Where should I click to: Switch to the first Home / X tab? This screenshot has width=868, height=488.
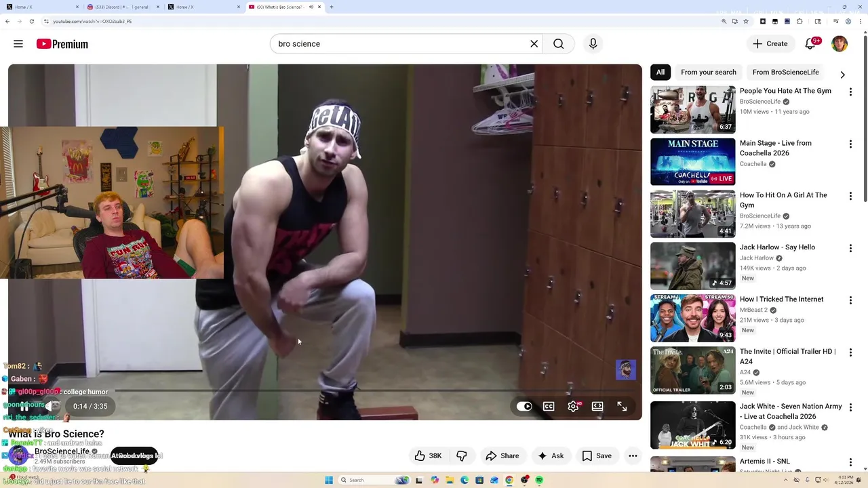tap(41, 7)
